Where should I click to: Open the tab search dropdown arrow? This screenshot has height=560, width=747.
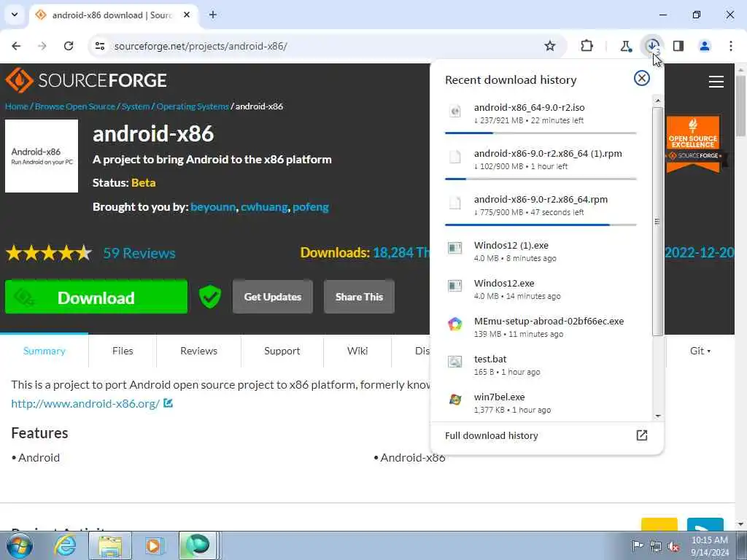[x=15, y=15]
